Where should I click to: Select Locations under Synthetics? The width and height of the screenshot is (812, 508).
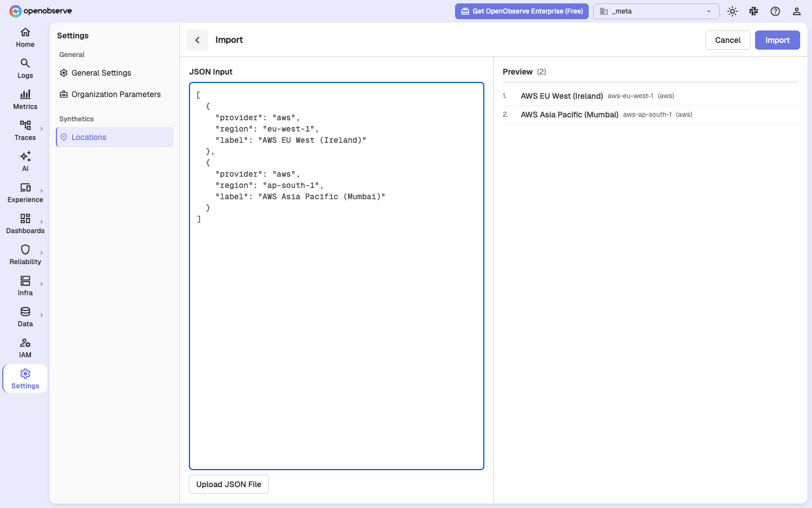115,137
